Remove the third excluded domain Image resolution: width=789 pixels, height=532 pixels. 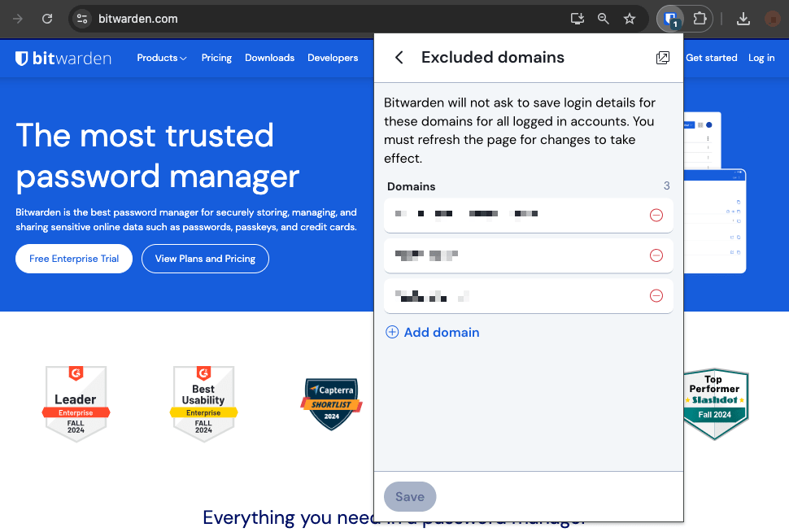[656, 295]
